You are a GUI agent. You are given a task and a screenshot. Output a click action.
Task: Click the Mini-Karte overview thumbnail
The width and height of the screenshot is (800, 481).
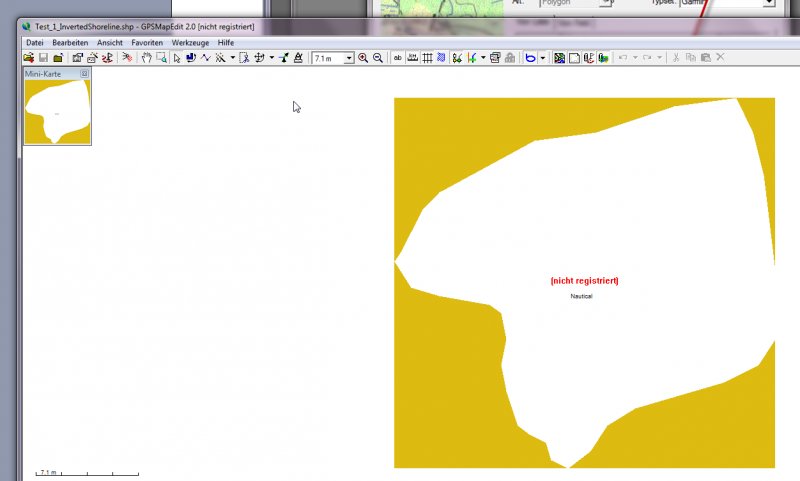(58, 112)
